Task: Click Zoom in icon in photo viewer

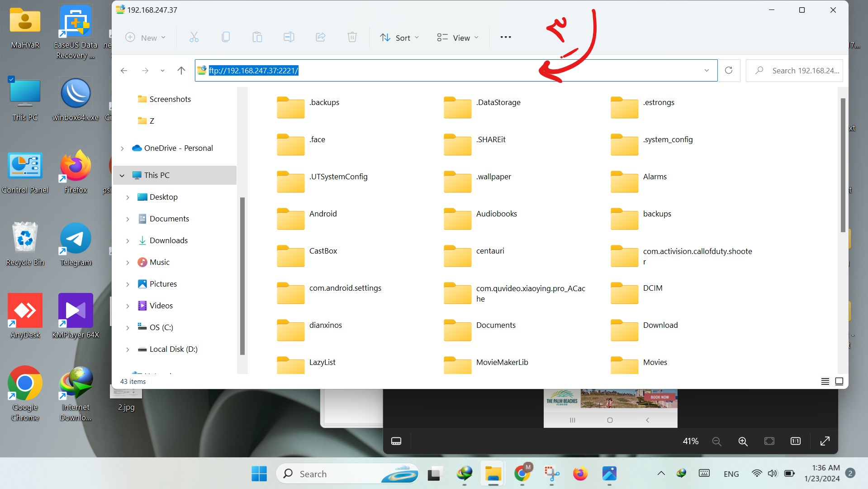Action: [x=743, y=441]
